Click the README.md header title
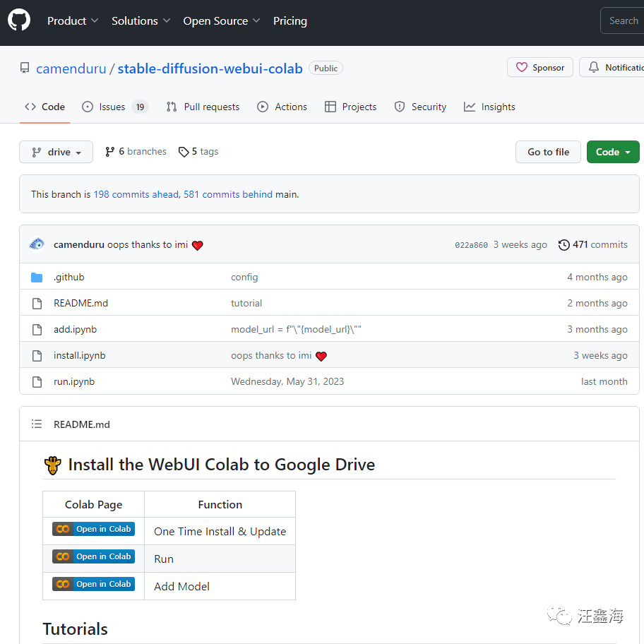Image resolution: width=644 pixels, height=644 pixels. (x=82, y=424)
